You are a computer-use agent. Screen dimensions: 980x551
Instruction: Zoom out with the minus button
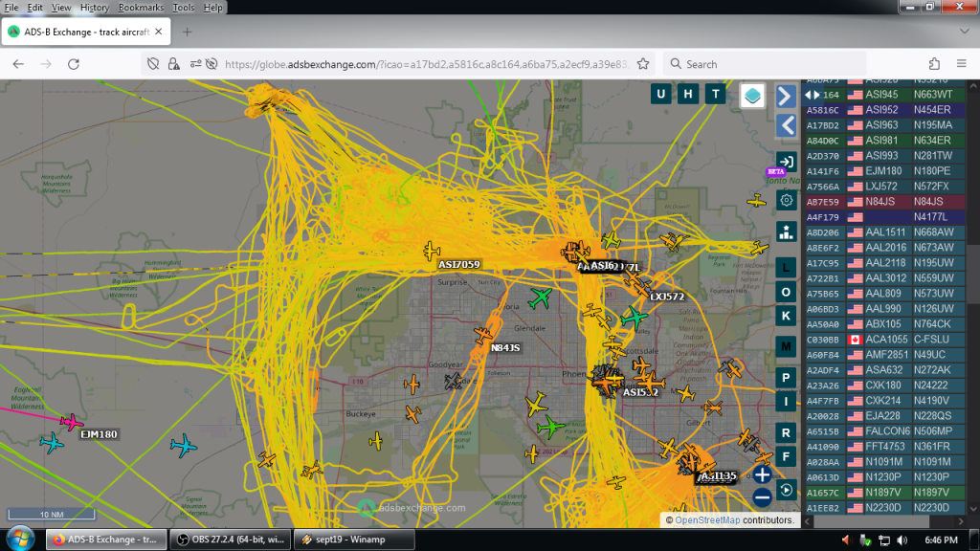pyautogui.click(x=762, y=497)
